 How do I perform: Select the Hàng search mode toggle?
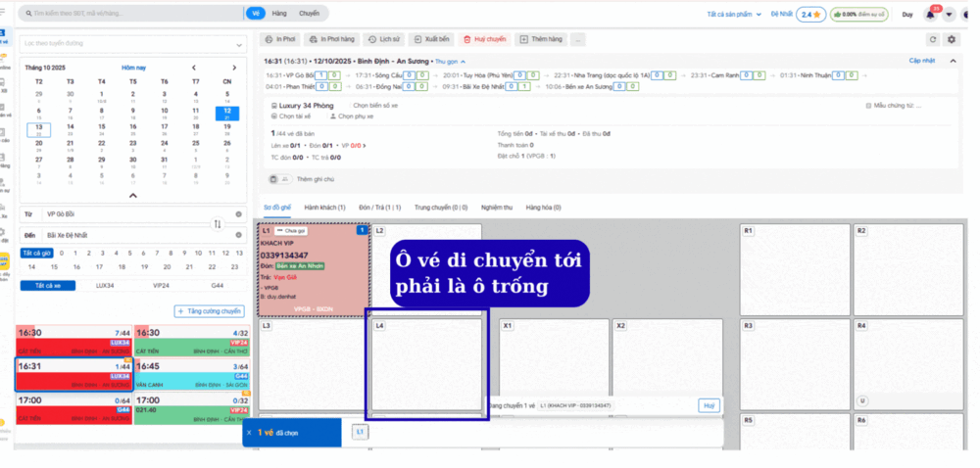point(279,15)
